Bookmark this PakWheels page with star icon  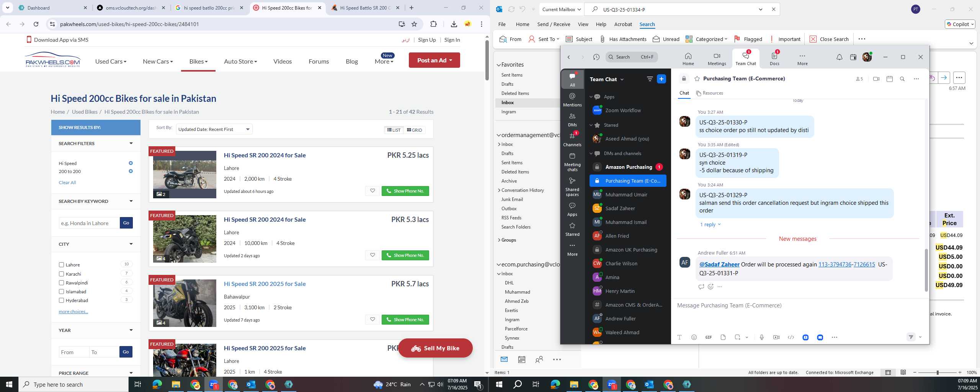click(414, 24)
